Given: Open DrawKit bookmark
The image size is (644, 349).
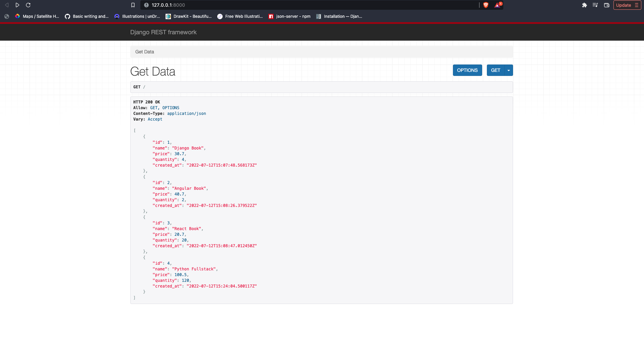Looking at the screenshot, I should point(189,16).
